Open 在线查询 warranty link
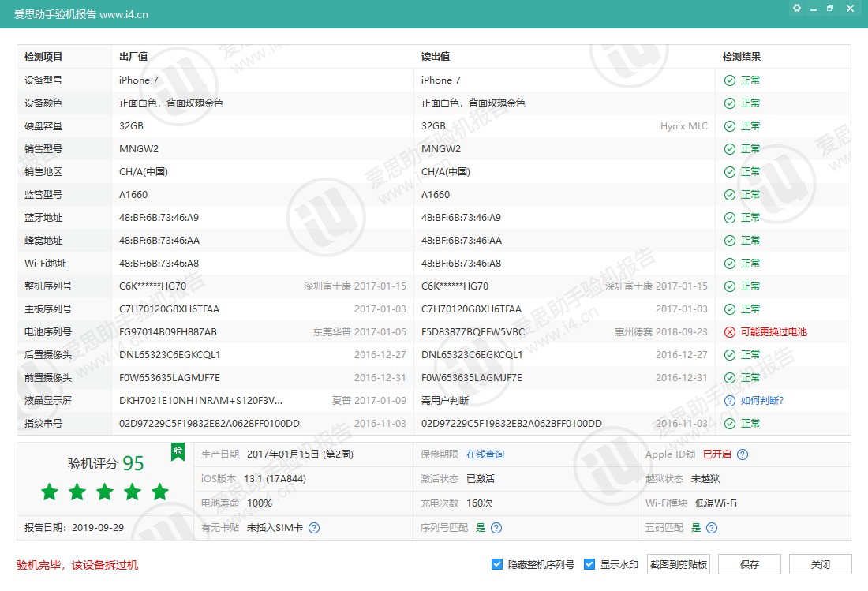This screenshot has width=868, height=591. click(x=485, y=454)
